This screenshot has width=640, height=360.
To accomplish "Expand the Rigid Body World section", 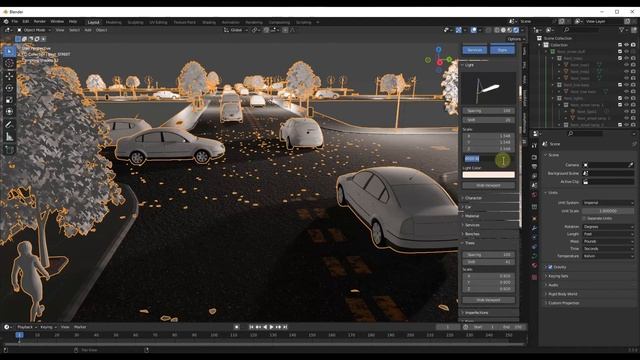I will click(x=562, y=294).
